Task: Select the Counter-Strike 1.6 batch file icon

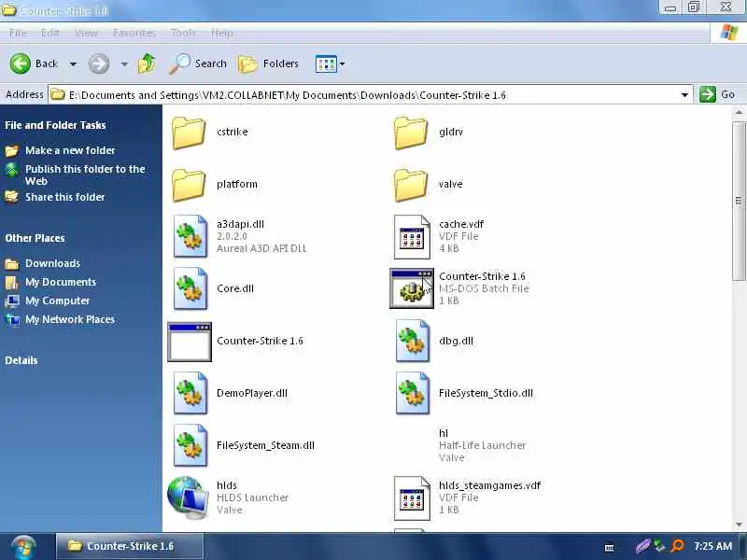Action: [x=412, y=288]
